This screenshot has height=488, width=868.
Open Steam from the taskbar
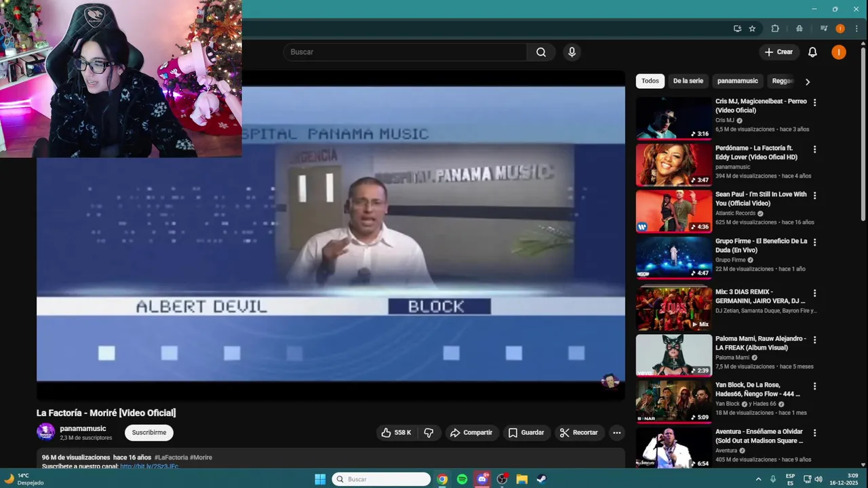click(x=541, y=479)
